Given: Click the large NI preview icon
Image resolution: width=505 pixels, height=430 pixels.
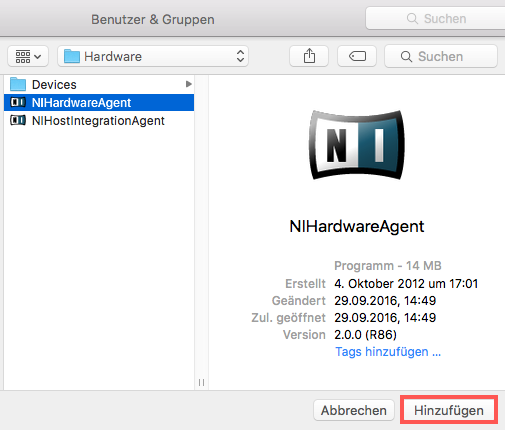Looking at the screenshot, I should [x=357, y=145].
